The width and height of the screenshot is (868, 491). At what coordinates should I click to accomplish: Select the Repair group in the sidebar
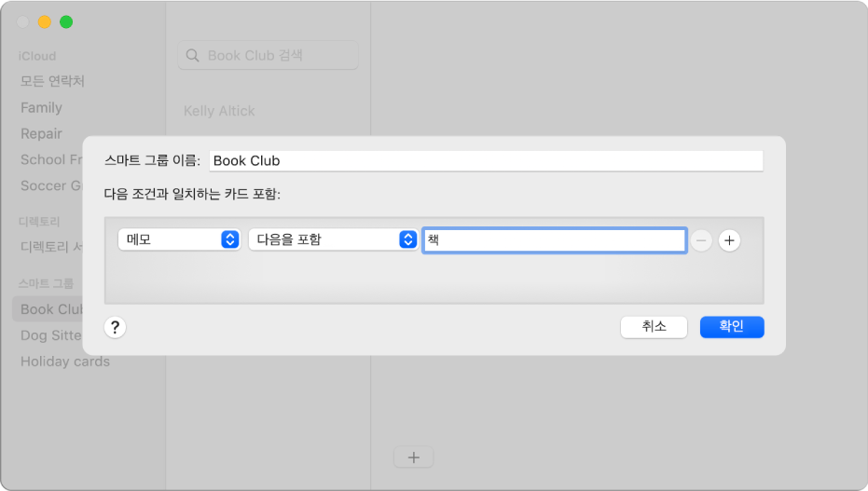click(x=42, y=134)
